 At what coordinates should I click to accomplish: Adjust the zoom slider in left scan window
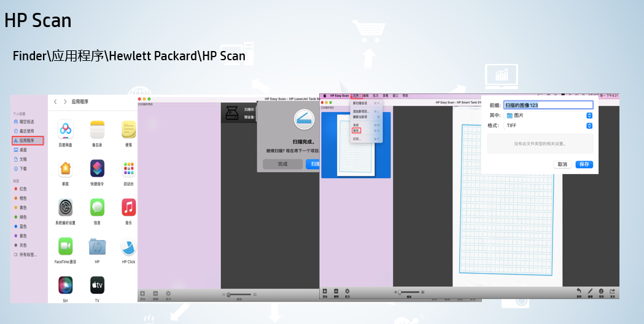[239, 294]
